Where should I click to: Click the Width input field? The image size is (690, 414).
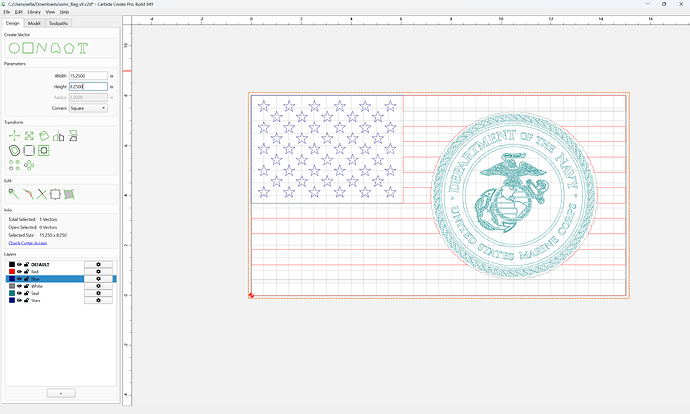88,76
